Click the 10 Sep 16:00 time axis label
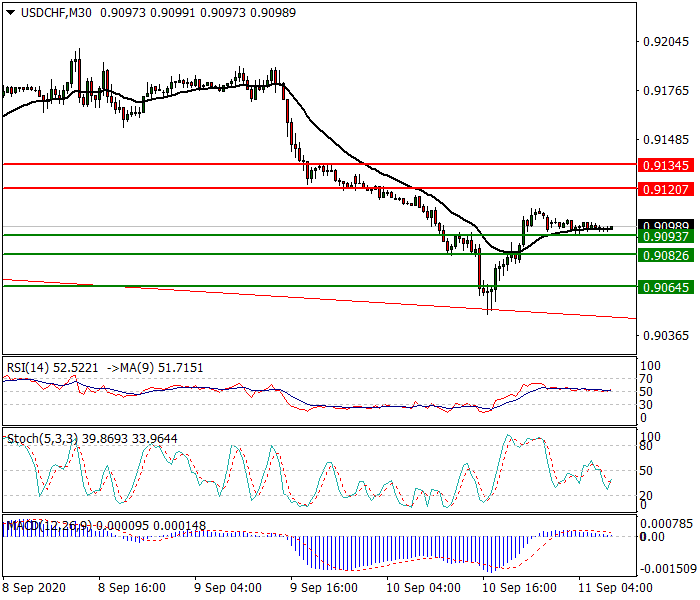The height and width of the screenshot is (600, 700). click(519, 588)
